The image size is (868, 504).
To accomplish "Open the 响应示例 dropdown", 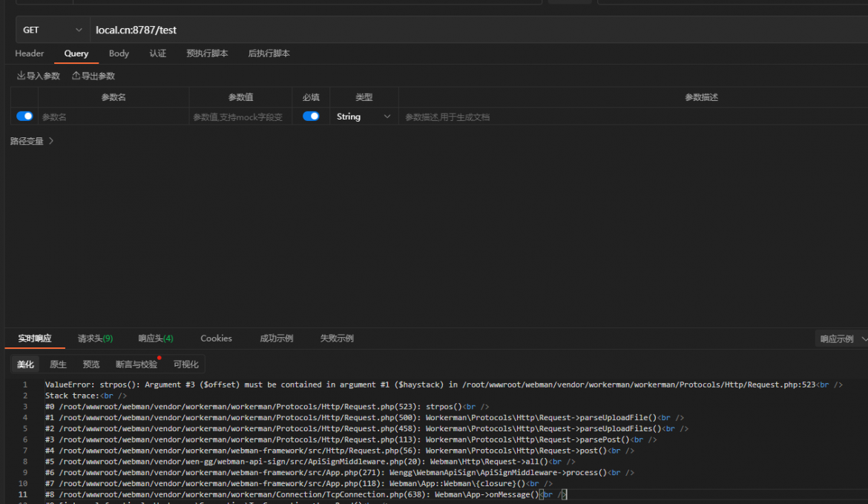I will click(842, 339).
